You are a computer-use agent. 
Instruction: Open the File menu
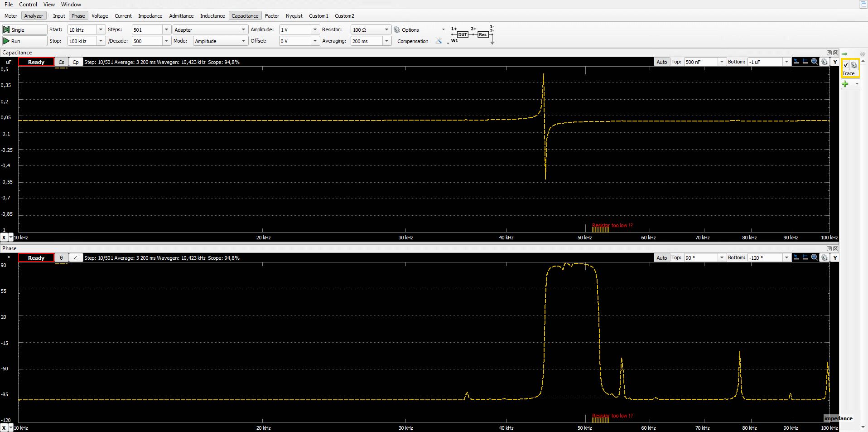(9, 5)
